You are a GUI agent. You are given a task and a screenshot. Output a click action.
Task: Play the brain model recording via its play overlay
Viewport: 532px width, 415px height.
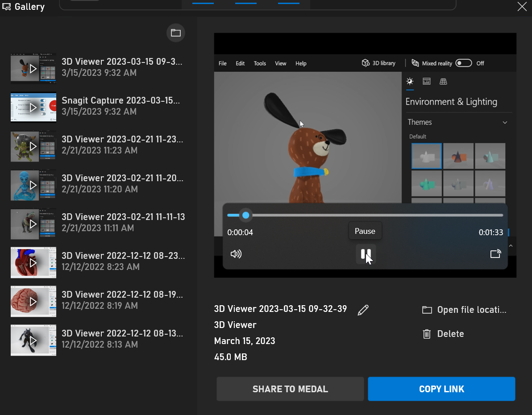pyautogui.click(x=33, y=301)
